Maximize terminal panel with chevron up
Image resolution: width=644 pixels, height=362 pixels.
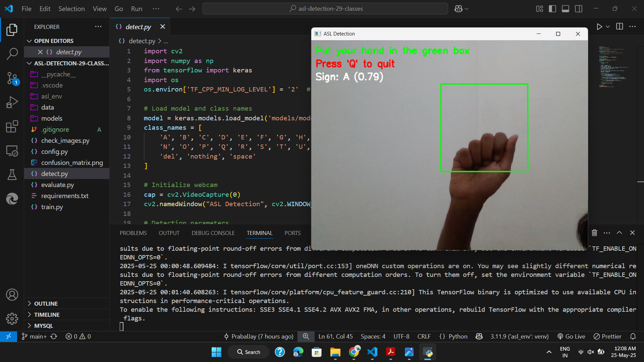pos(619,233)
